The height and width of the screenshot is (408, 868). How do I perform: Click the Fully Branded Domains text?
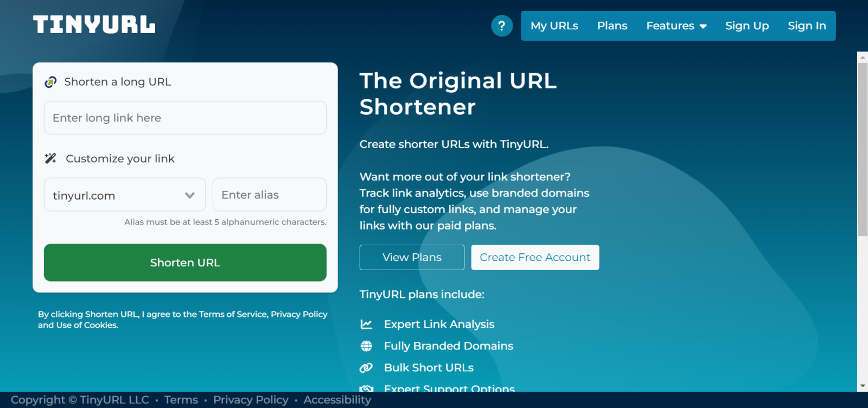click(x=449, y=346)
